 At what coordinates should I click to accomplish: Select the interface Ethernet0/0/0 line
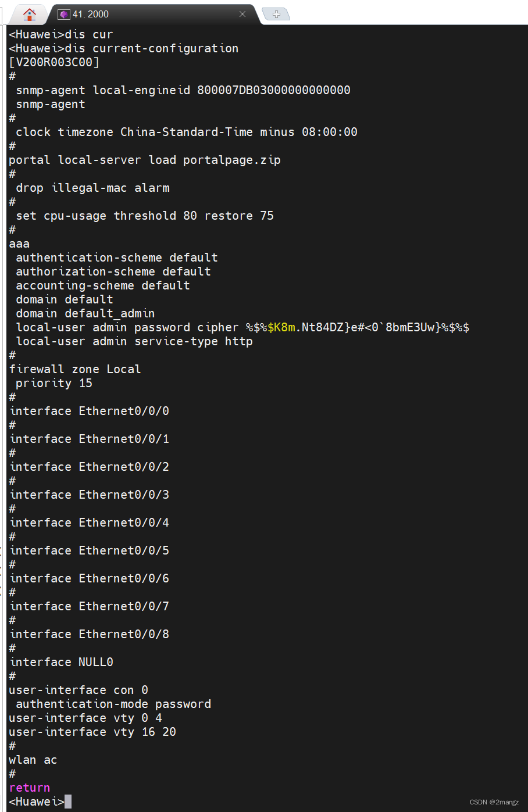point(89,411)
